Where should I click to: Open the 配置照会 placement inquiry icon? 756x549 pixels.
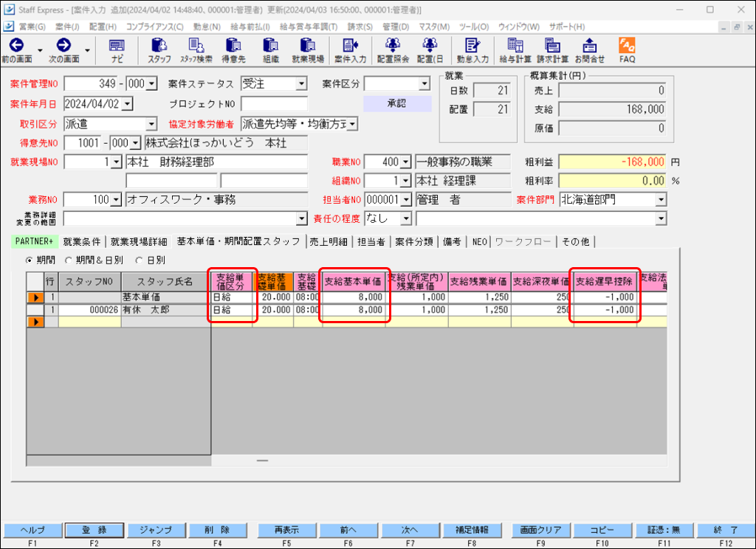click(392, 49)
